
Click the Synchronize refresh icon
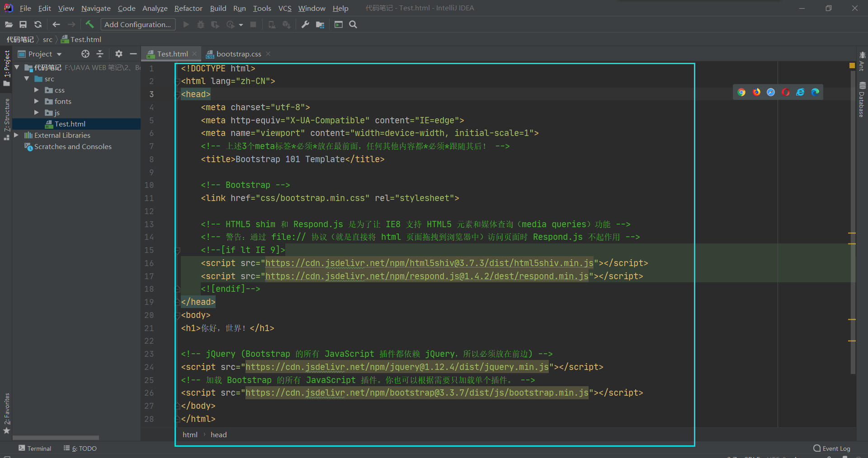pos(38,24)
